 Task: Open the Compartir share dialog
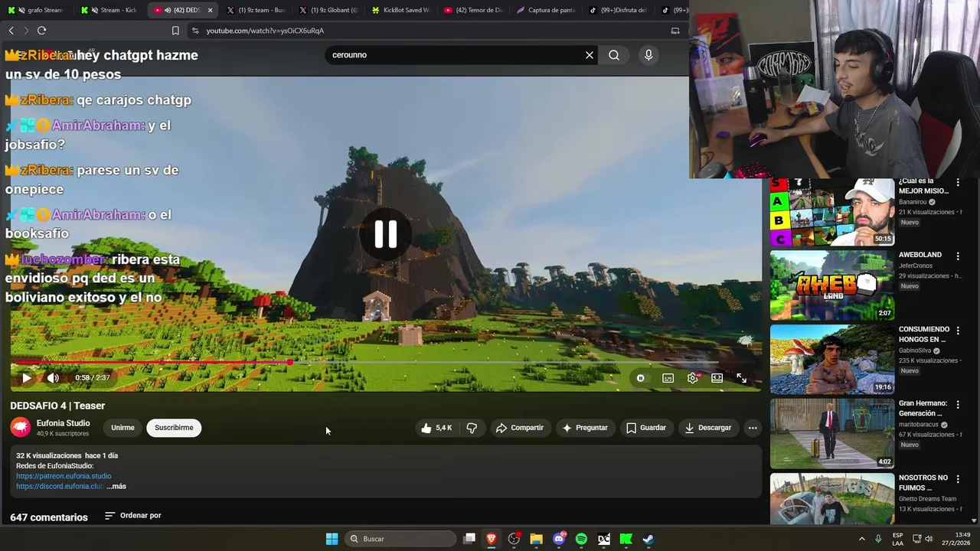(520, 428)
